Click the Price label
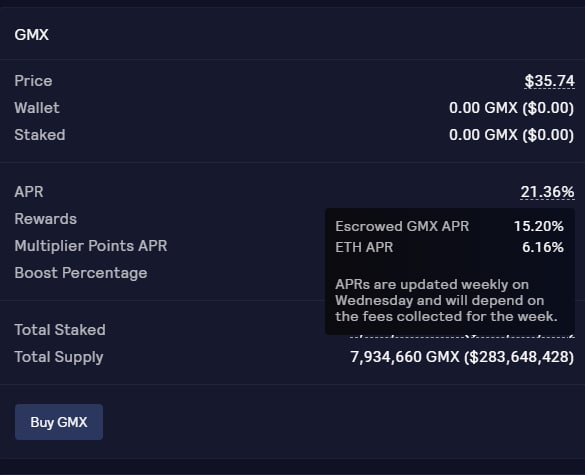Viewport: 585px width, 475px height. [x=33, y=81]
